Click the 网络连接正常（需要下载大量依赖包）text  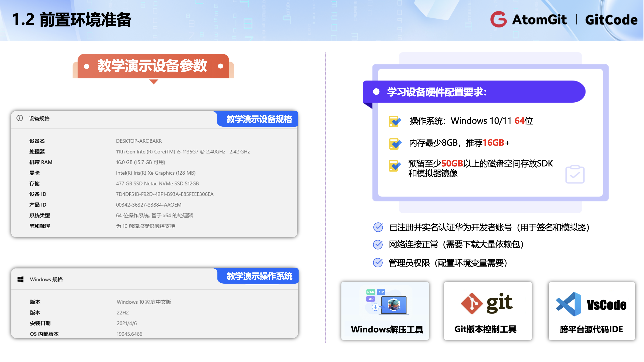click(x=456, y=244)
